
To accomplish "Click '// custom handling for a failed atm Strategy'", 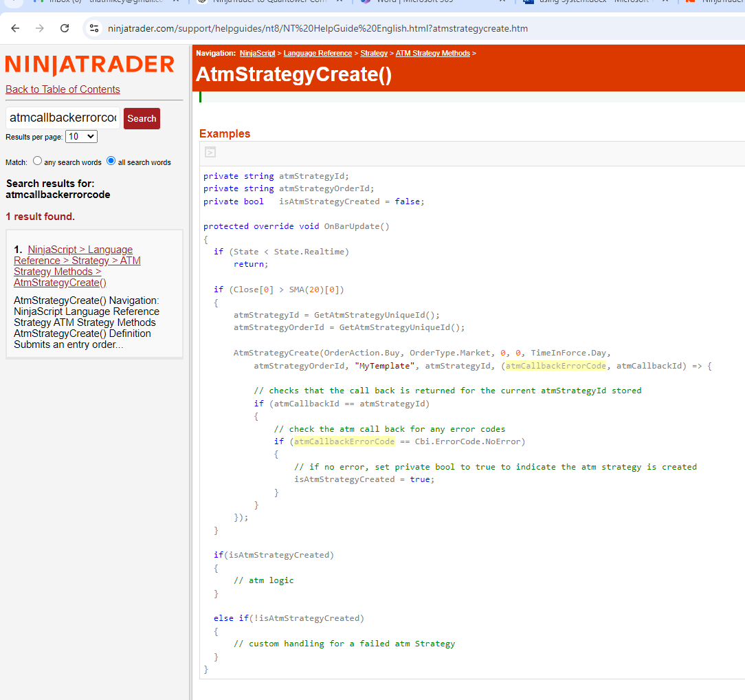I will [x=344, y=644].
